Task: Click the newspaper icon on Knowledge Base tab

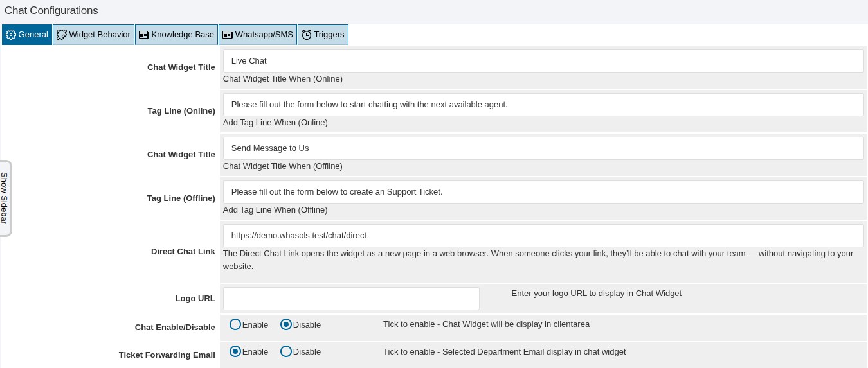Action: (x=144, y=35)
